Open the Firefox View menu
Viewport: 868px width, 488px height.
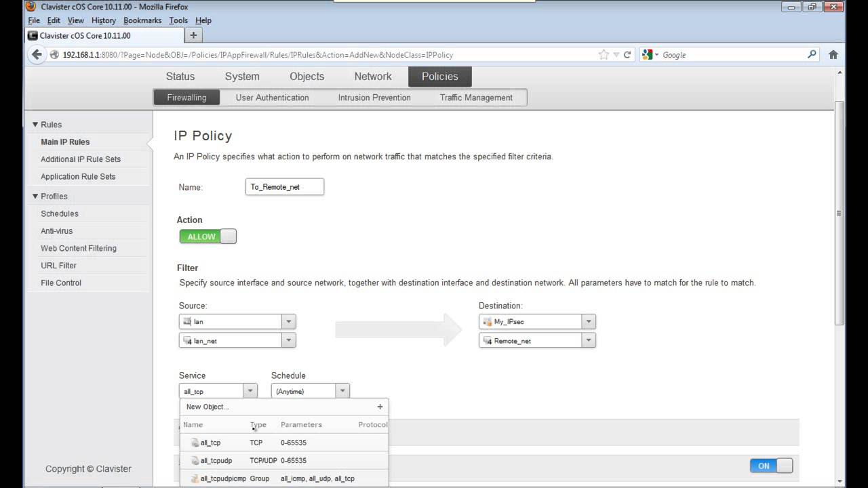click(x=75, y=20)
